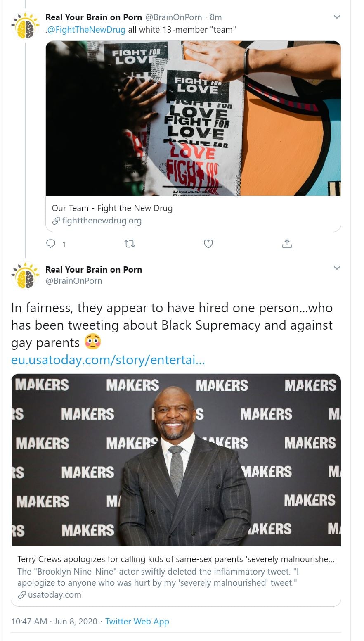Open the eu.usatoday.com story link
Screen dimensions: 364x641
(108, 360)
